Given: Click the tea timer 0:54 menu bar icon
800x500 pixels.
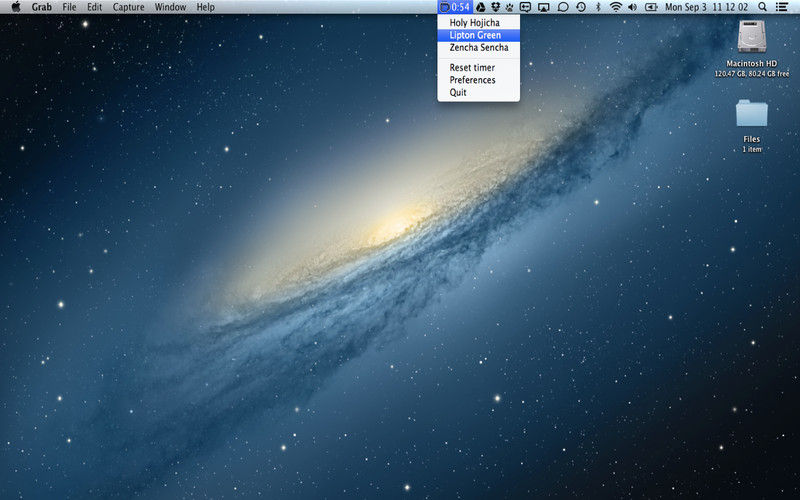Looking at the screenshot, I should point(455,7).
